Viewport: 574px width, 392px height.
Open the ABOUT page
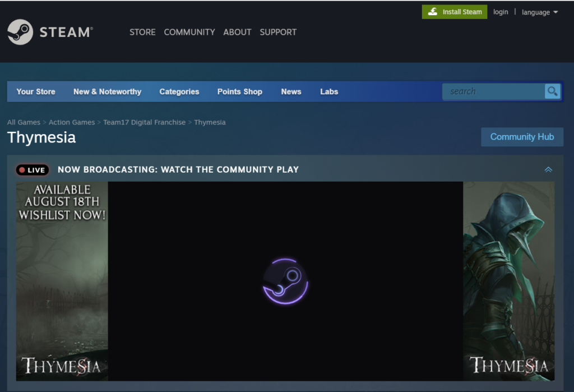[x=237, y=32]
